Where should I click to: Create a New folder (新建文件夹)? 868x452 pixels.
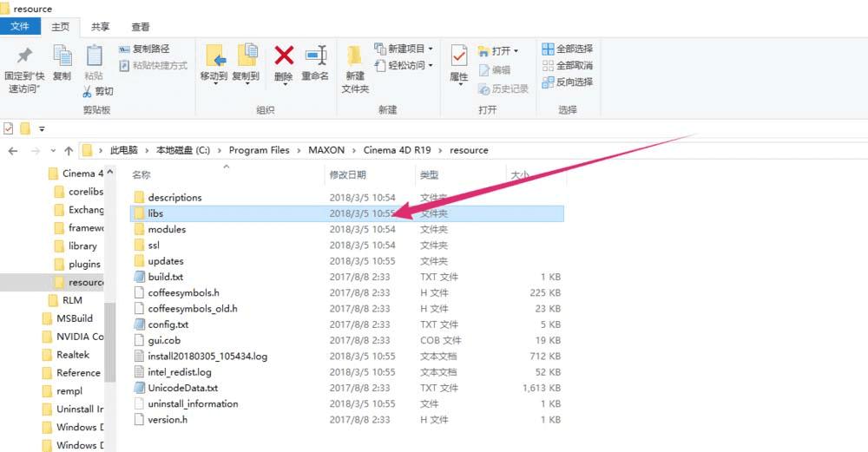pyautogui.click(x=355, y=68)
